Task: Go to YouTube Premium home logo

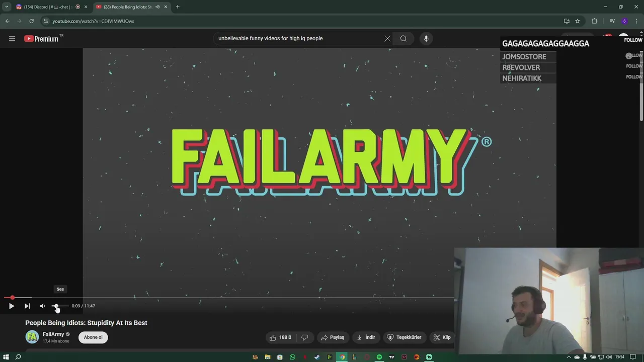Action: 41,38
